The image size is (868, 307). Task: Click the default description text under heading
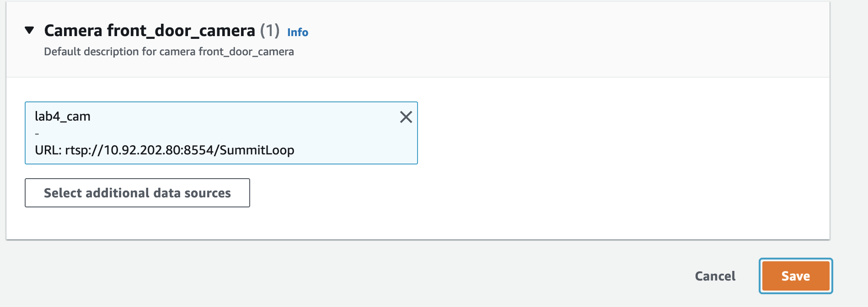(169, 52)
